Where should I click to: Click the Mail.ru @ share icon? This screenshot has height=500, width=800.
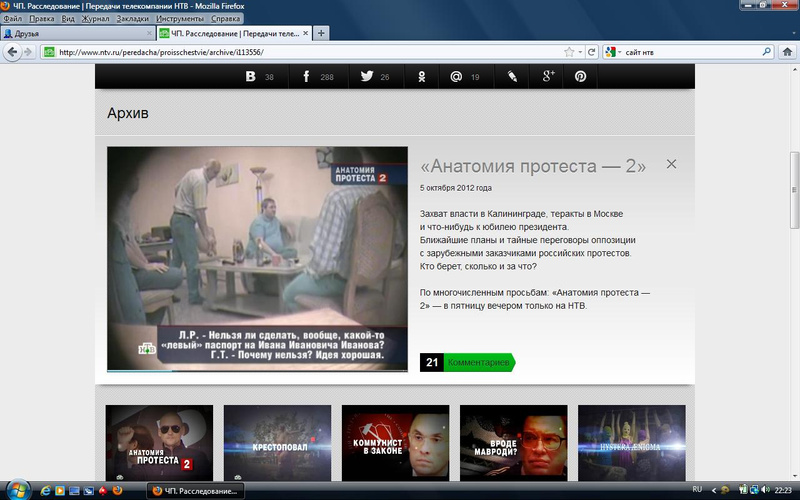click(456, 77)
